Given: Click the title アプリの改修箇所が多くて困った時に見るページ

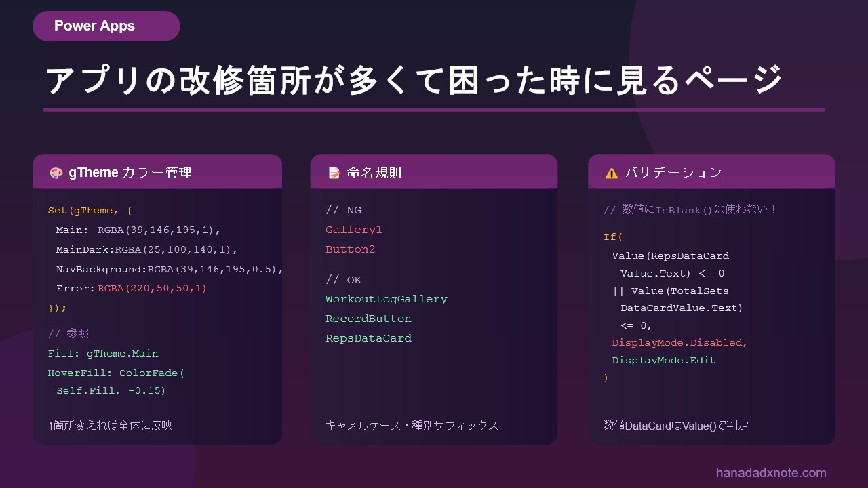Looking at the screenshot, I should click(414, 81).
